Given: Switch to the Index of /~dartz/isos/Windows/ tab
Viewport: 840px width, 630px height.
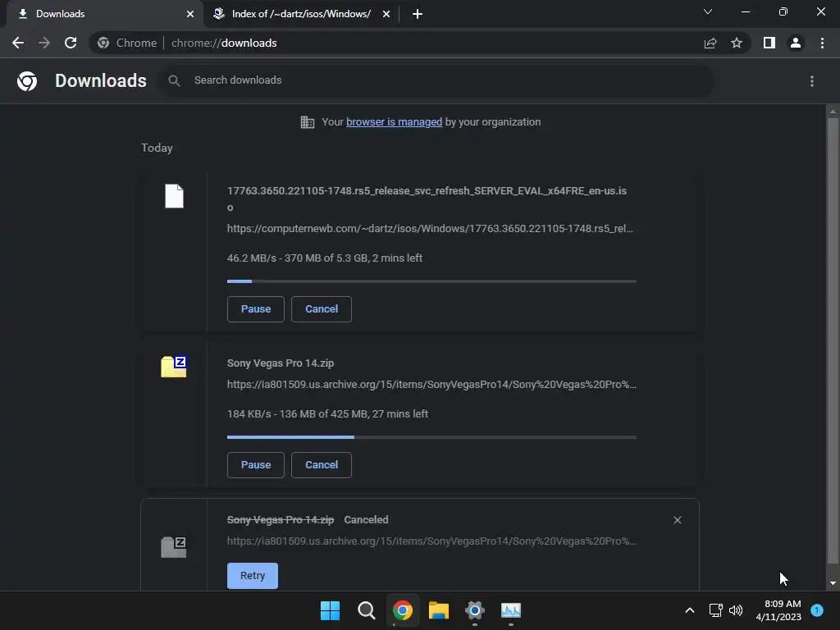Looking at the screenshot, I should pos(301,14).
